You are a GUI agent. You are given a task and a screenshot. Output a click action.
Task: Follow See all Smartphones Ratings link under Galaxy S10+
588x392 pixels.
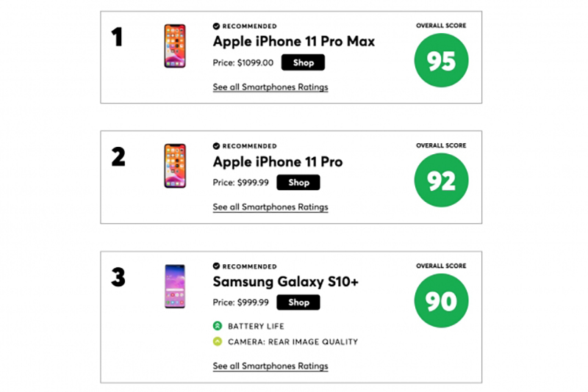pos(270,366)
